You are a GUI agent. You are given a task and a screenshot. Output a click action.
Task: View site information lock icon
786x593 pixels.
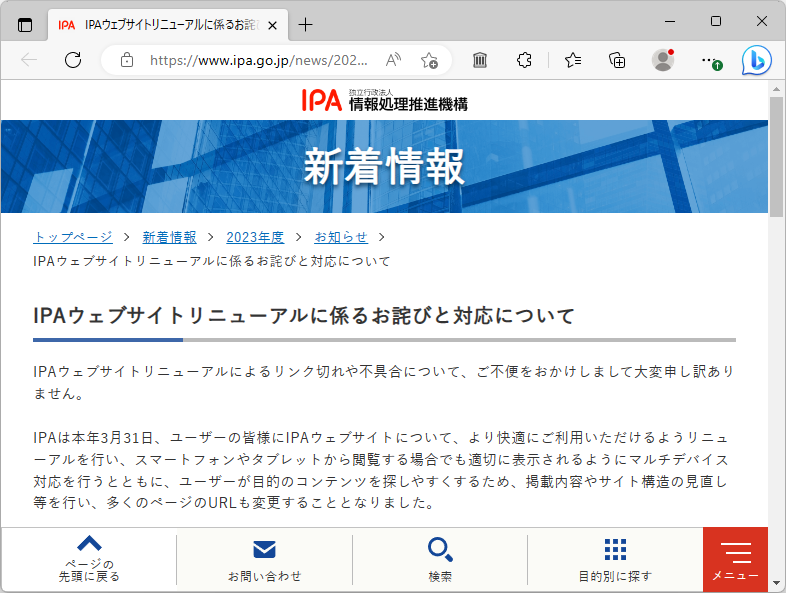tap(127, 60)
